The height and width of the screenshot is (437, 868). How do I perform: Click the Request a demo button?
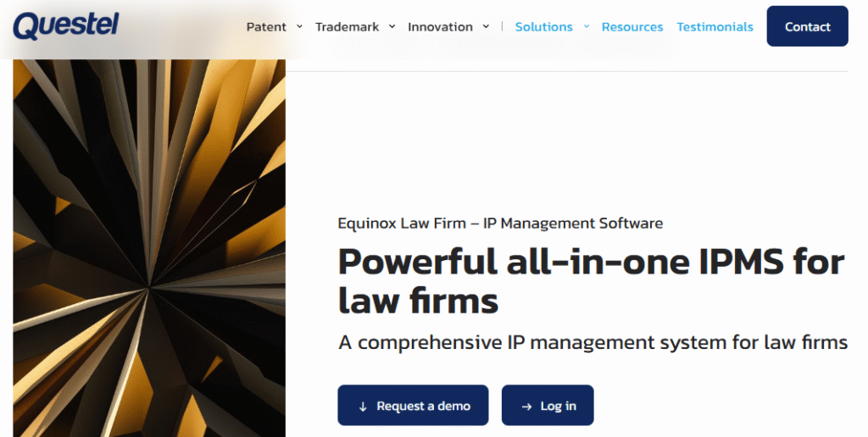click(x=413, y=406)
